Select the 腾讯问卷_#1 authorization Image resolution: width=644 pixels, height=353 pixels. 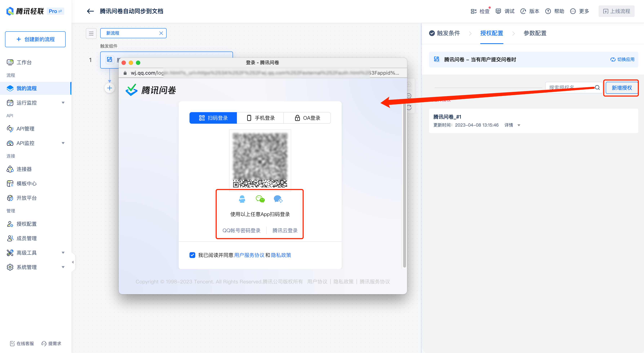[x=533, y=120]
